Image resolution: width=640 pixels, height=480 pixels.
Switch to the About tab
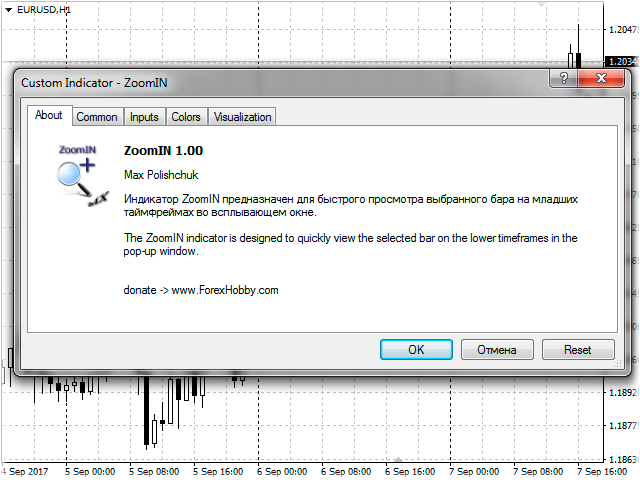coord(48,116)
